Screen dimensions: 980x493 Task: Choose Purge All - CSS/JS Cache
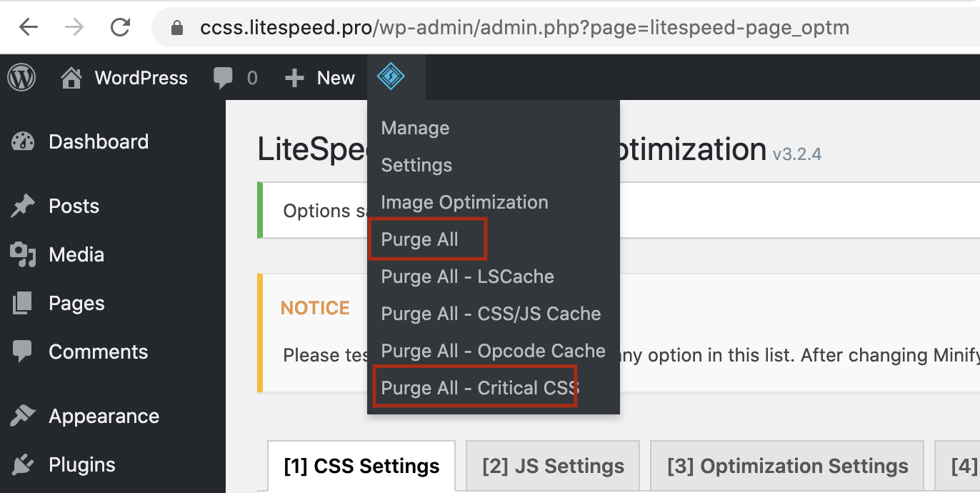coord(491,314)
